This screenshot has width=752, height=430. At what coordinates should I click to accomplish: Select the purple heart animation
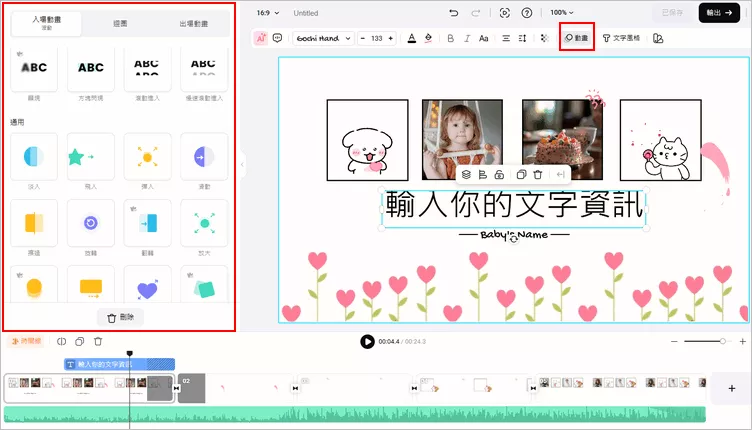(147, 285)
